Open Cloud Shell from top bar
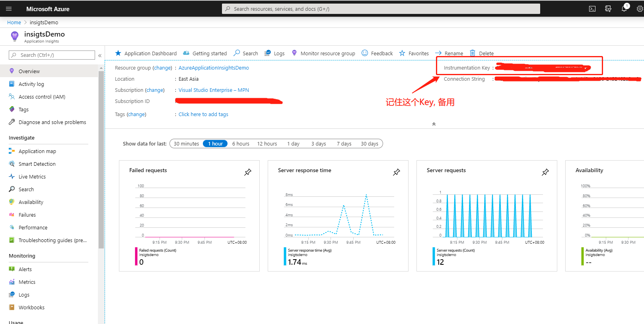Image resolution: width=644 pixels, height=324 pixels. (x=592, y=9)
